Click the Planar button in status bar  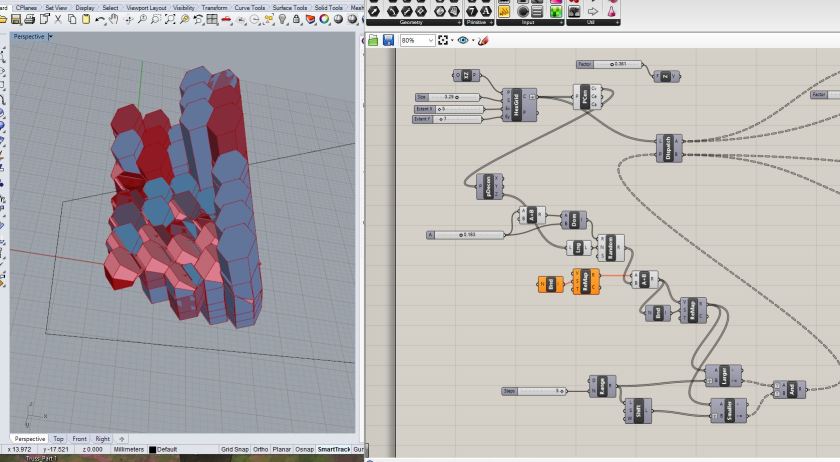click(x=282, y=449)
